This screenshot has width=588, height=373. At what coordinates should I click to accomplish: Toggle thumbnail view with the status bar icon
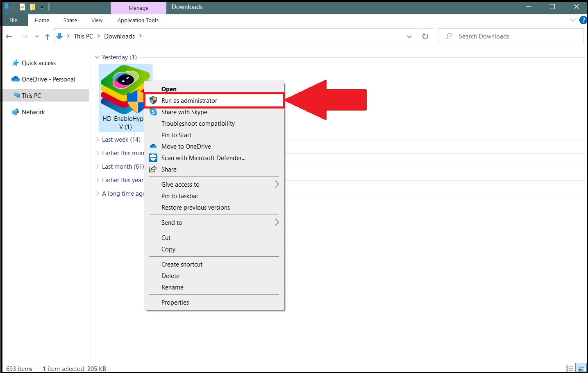pos(581,368)
